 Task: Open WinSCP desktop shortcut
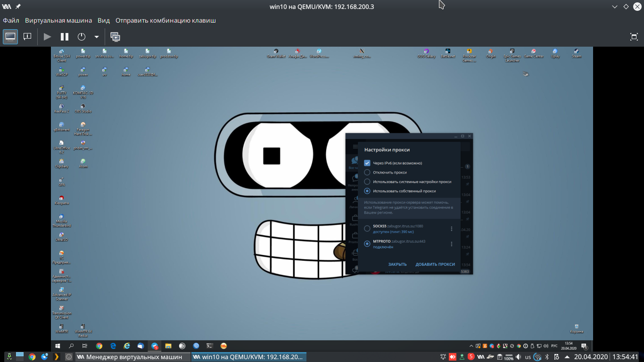click(61, 72)
